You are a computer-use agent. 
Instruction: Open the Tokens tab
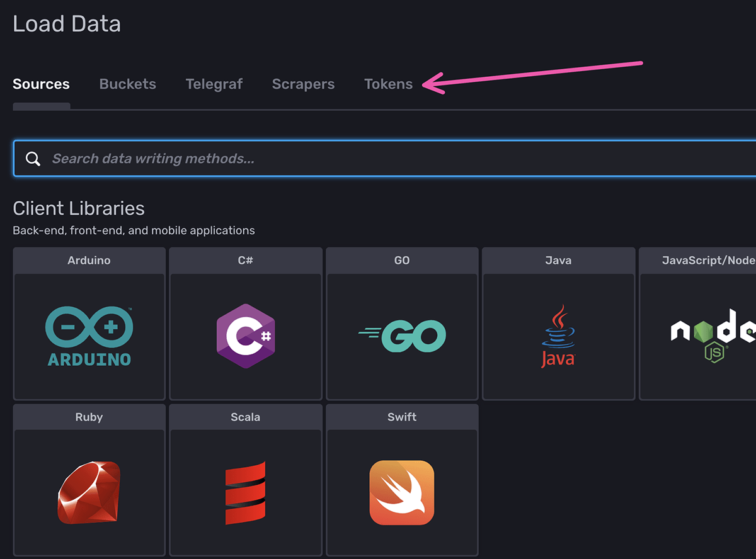tap(389, 84)
